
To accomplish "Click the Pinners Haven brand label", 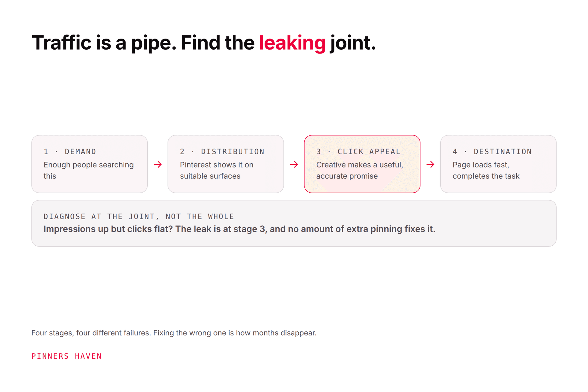I will pos(66,356).
